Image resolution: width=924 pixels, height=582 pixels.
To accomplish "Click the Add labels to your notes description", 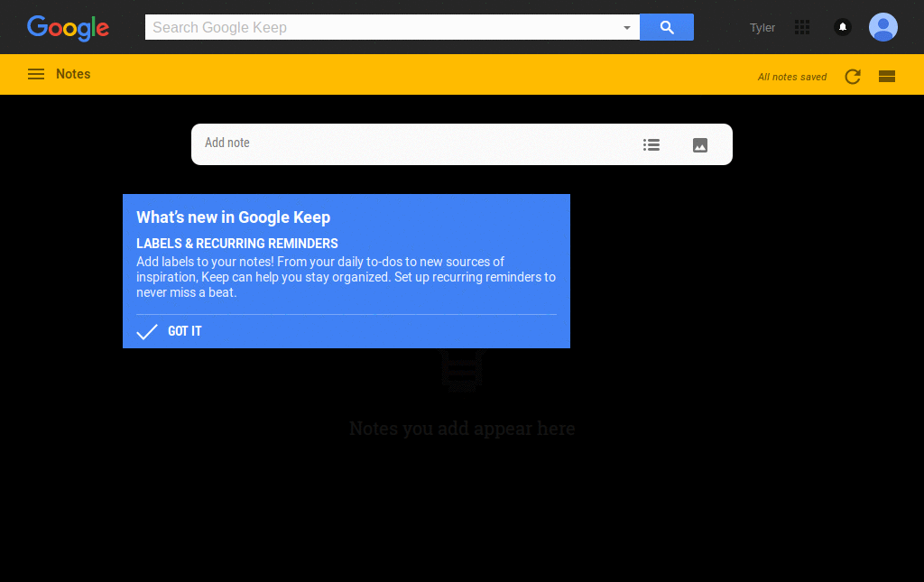I will 346,277.
